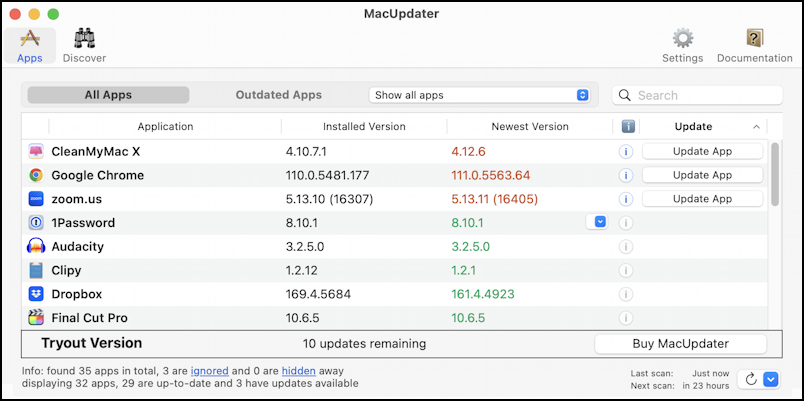The width and height of the screenshot is (804, 401).
Task: Click the info column header icon
Action: coord(628,126)
